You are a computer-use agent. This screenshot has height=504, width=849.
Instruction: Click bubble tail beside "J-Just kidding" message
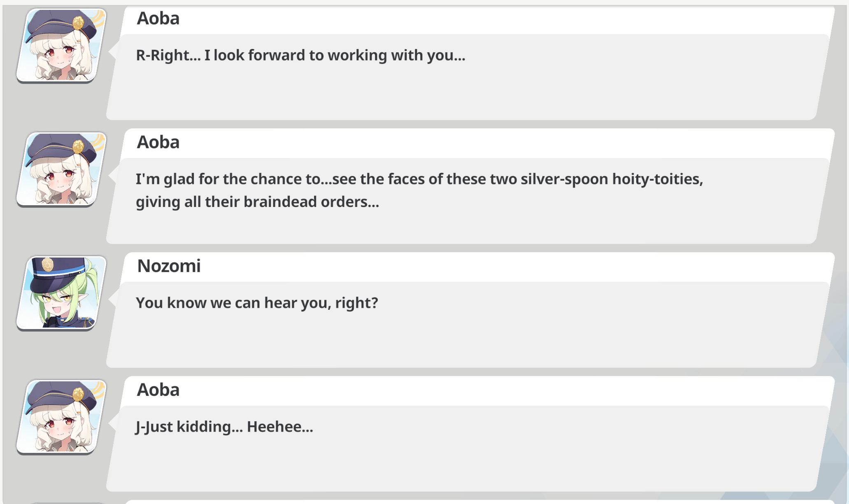(112, 424)
